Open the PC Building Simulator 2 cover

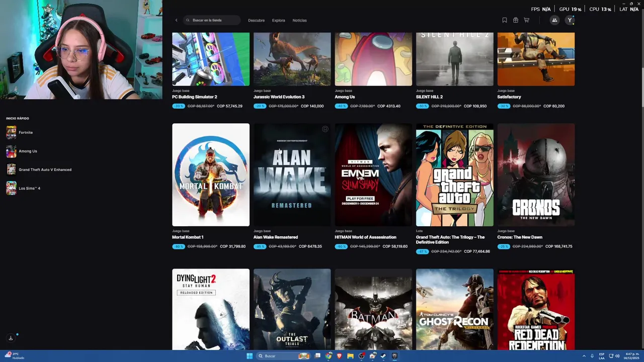pos(211,59)
